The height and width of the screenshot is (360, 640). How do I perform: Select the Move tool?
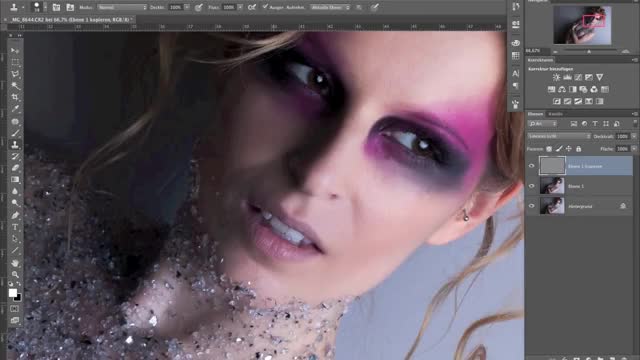[15, 51]
